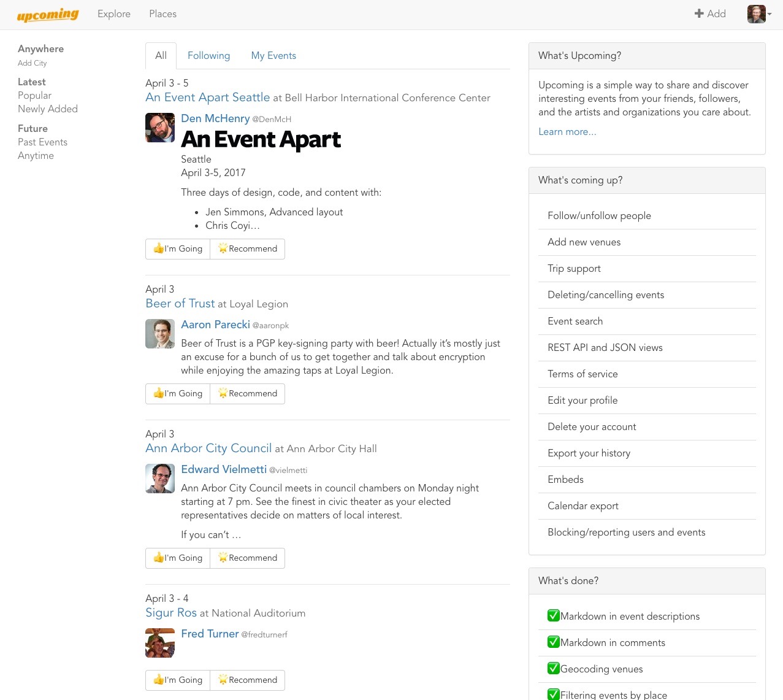Image resolution: width=783 pixels, height=700 pixels.
Task: Mark I'm Going for An Event Apart
Action: (178, 249)
